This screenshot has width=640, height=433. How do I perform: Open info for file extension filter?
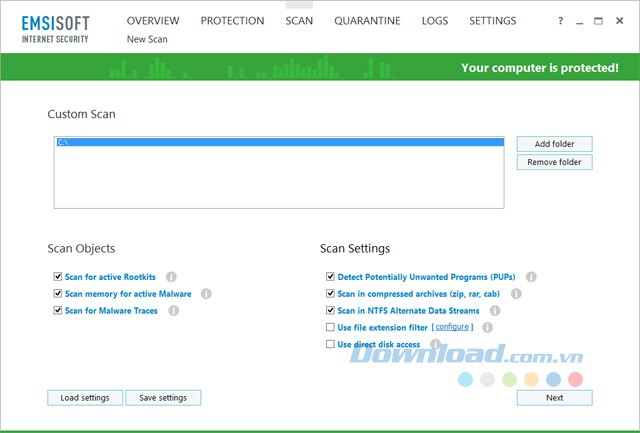pos(487,327)
